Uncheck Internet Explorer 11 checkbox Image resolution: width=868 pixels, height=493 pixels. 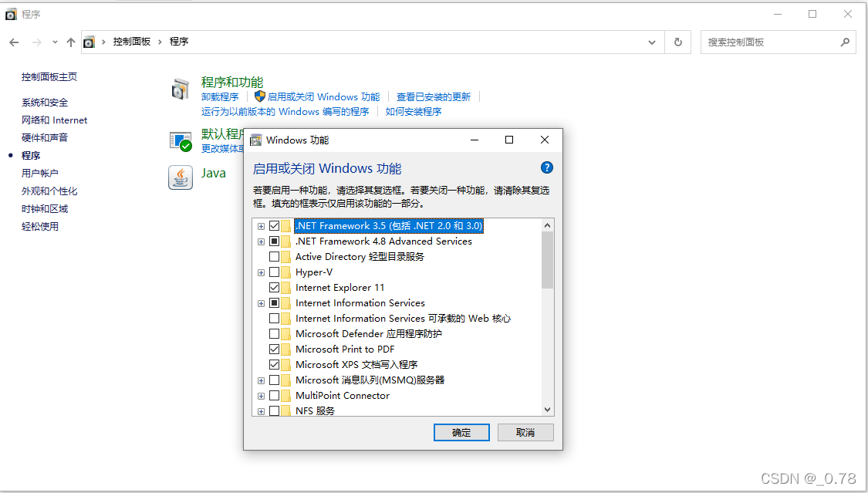point(274,288)
